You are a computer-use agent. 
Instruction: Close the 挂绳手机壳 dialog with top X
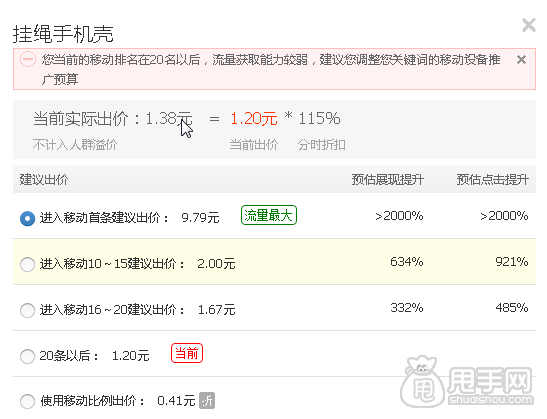(529, 25)
